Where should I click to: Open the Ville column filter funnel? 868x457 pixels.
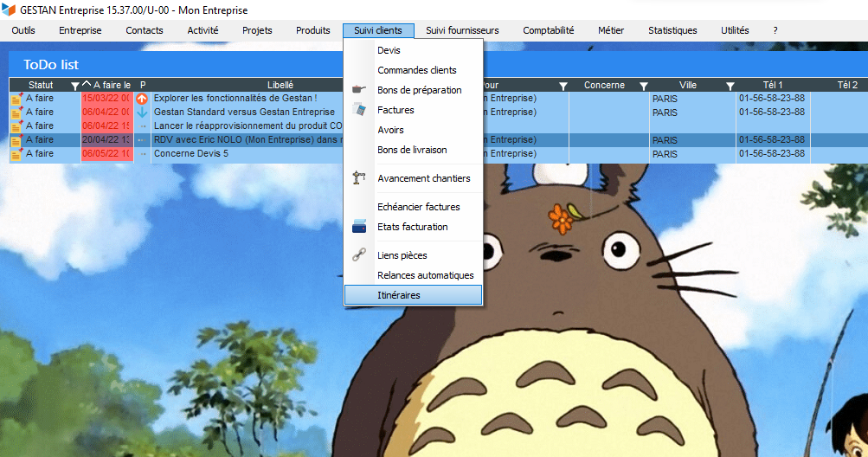[730, 86]
